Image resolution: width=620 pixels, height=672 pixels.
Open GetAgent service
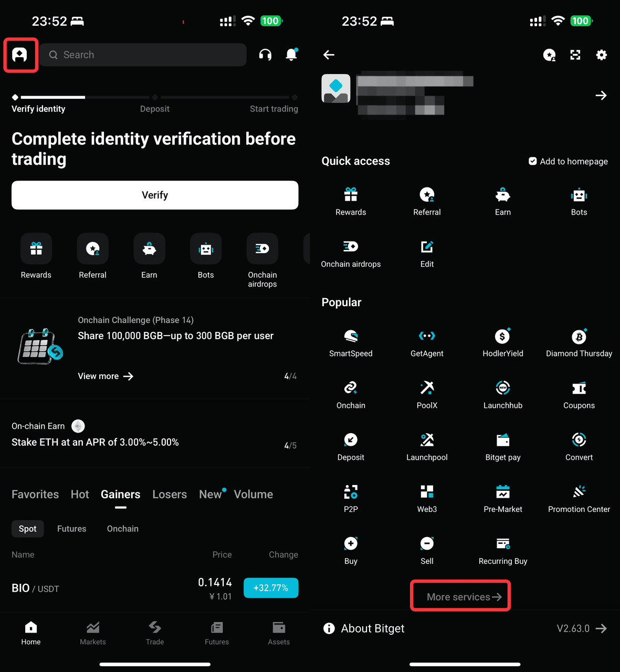pos(427,342)
